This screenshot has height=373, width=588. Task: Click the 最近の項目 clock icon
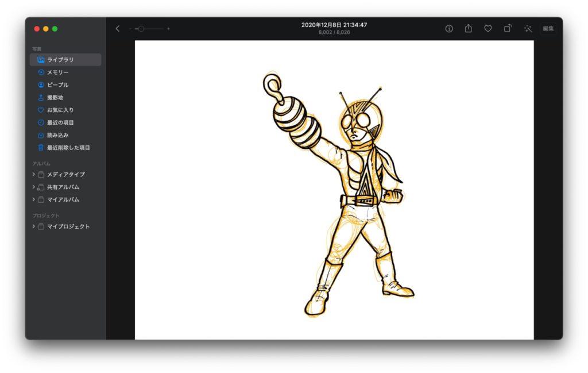pos(41,122)
